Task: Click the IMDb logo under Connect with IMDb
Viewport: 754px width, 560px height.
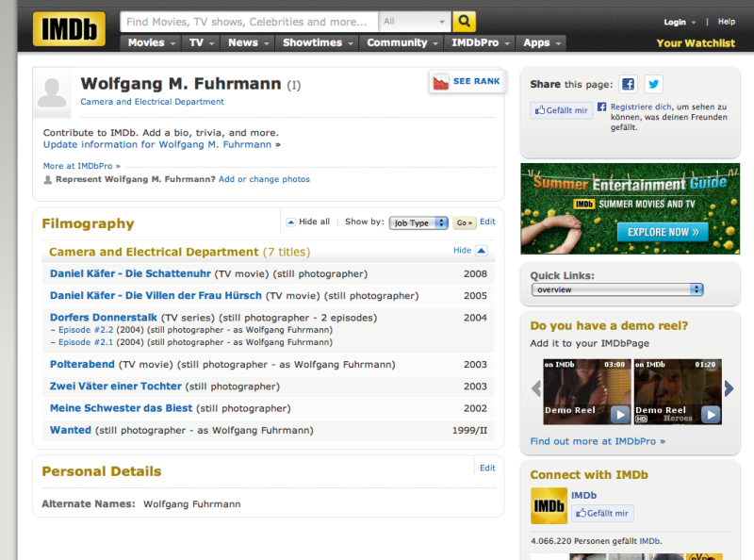Action: click(549, 505)
